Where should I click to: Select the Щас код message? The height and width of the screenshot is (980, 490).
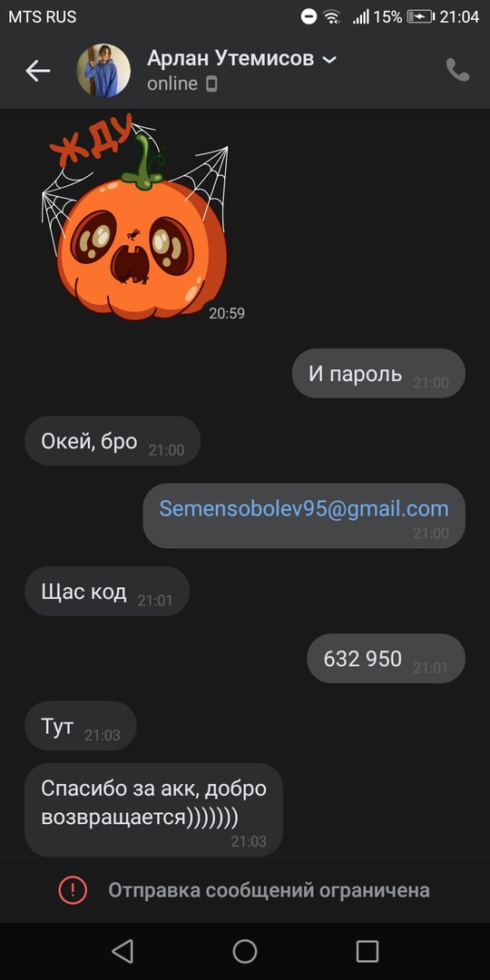click(x=107, y=591)
